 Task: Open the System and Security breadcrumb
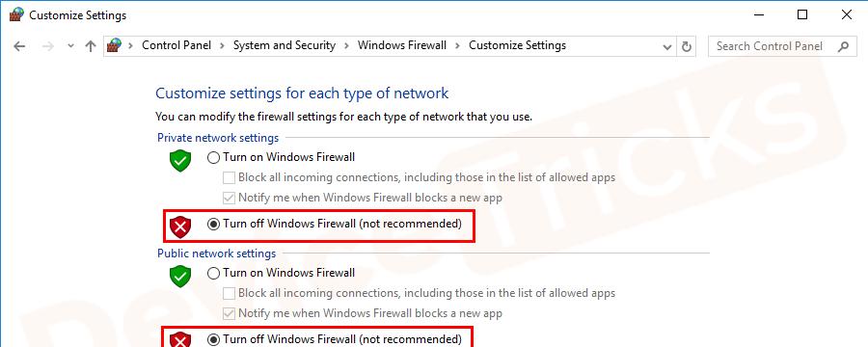(x=284, y=45)
